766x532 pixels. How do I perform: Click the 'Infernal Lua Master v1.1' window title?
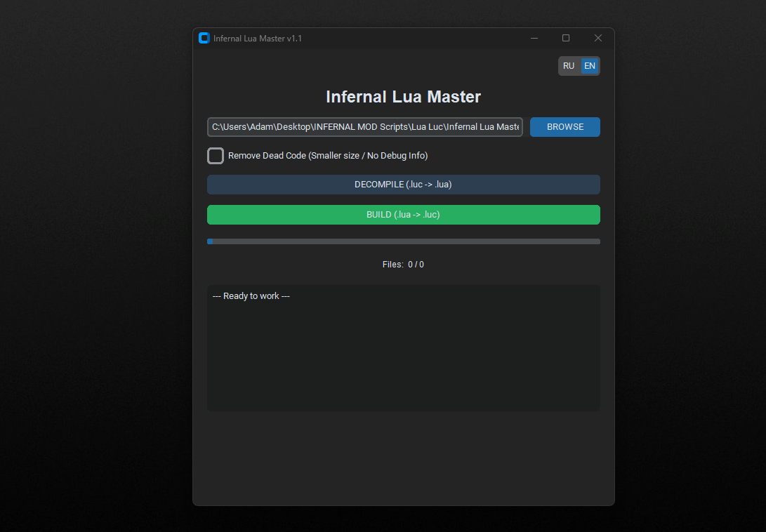coord(258,39)
